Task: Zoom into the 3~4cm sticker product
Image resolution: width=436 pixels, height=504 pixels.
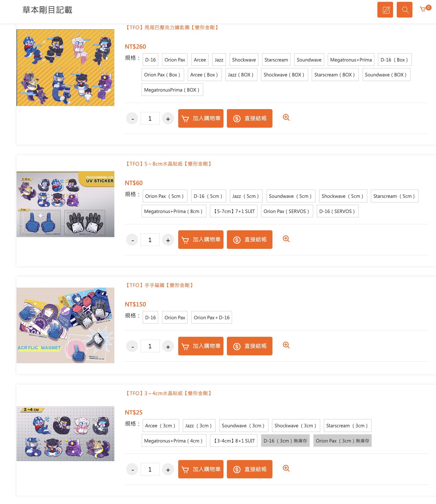Action: 286,468
